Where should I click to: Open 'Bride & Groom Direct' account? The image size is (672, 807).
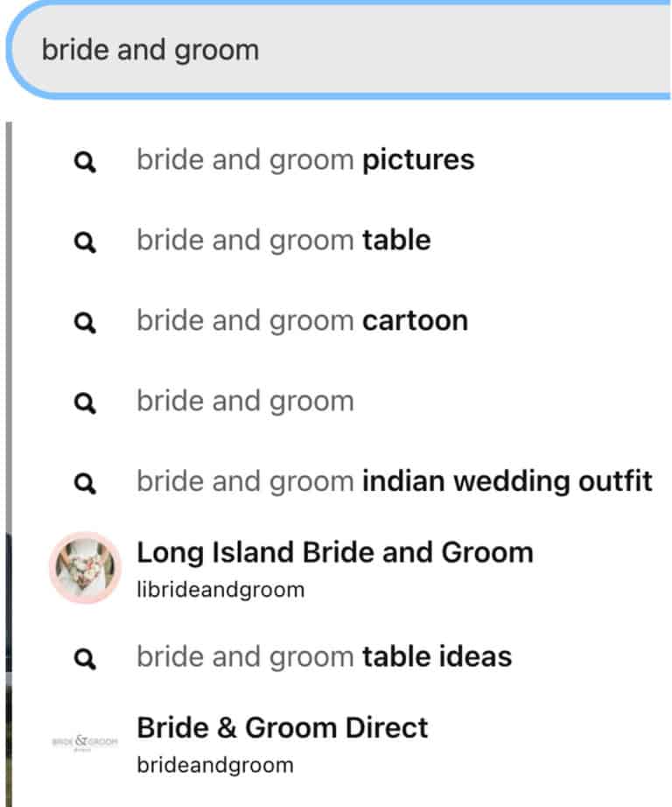(x=282, y=727)
